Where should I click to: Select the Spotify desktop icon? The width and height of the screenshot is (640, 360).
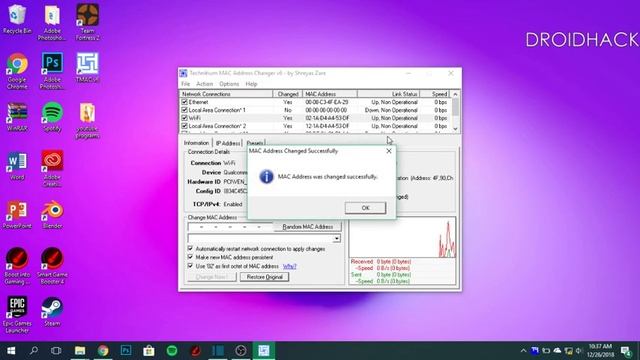tap(52, 116)
